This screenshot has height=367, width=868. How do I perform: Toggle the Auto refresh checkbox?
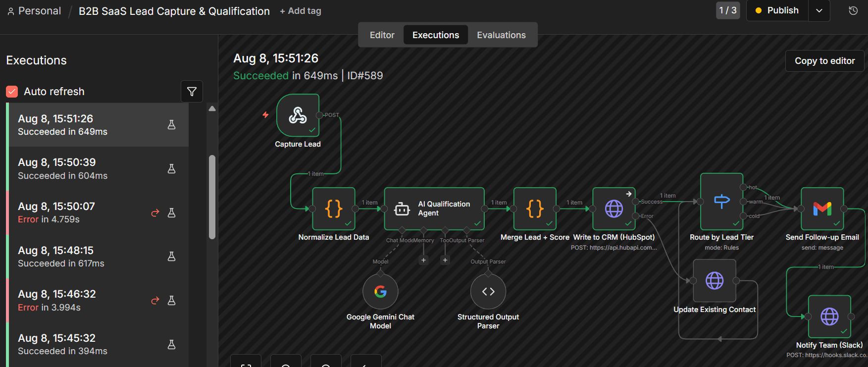[12, 92]
